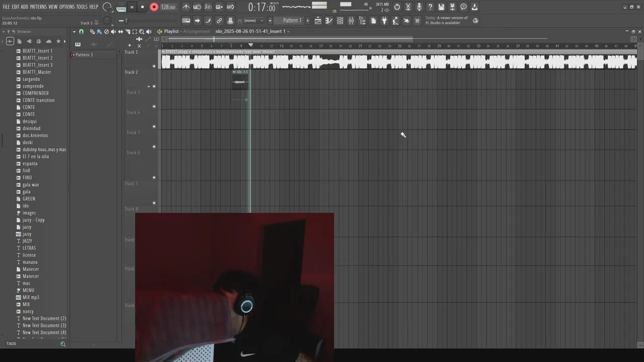This screenshot has height=362, width=644.
Task: Open the export/render download icon
Action: (474, 7)
